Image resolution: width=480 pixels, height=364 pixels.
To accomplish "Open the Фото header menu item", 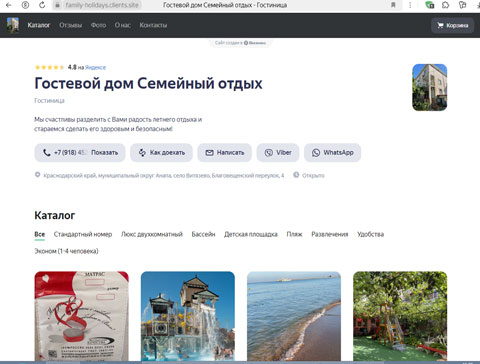I will point(98,25).
